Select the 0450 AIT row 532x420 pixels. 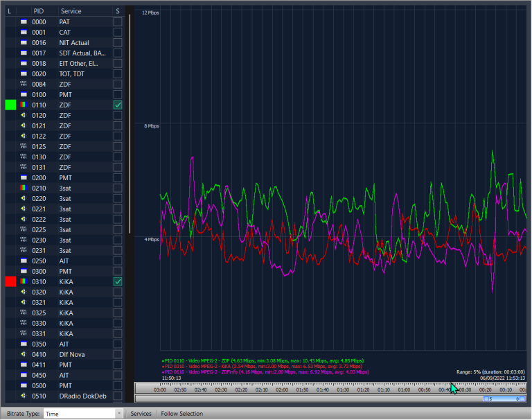click(x=64, y=375)
